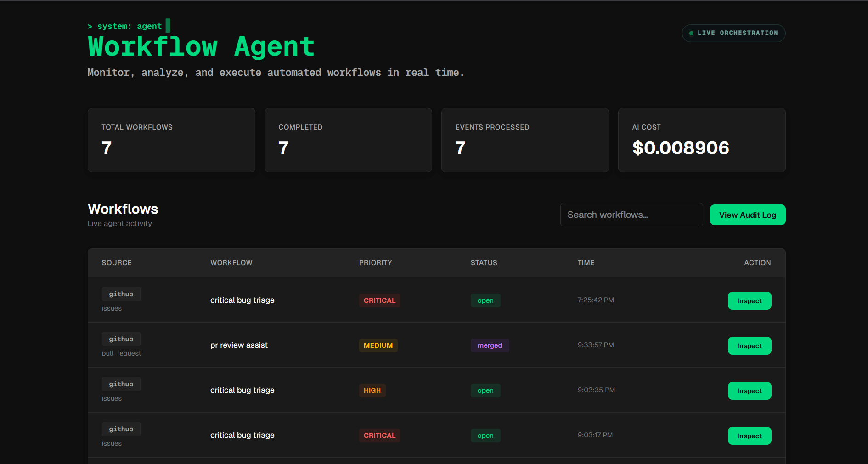Viewport: 868px width, 464px height.
Task: Click the STATUS column header
Action: tap(484, 263)
